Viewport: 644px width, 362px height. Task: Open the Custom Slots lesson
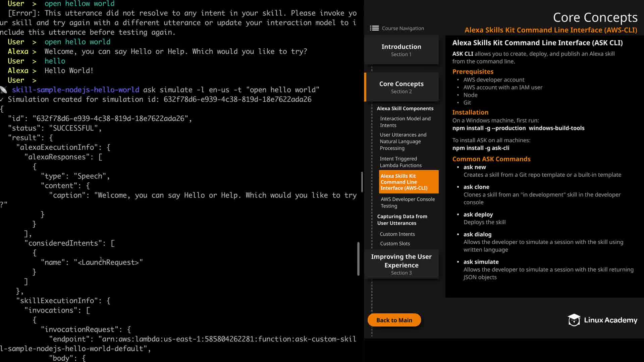(x=395, y=243)
